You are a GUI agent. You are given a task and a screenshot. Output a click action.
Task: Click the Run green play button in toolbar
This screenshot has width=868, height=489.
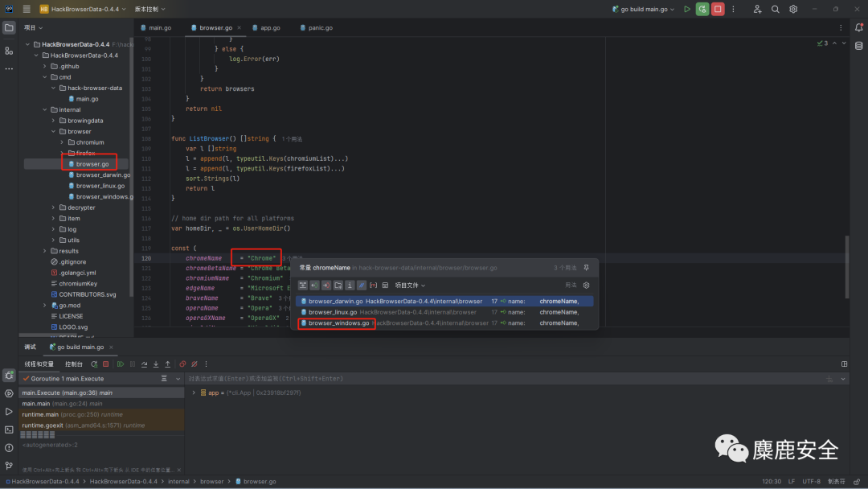686,9
